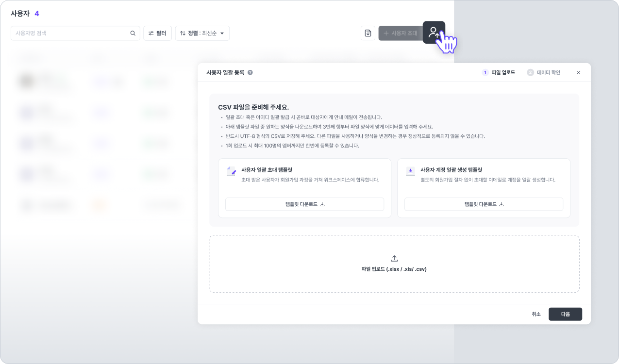Screen dimensions: 619x364
Task: Expand the 정렬 : 최신순 sort dropdown
Action: click(202, 33)
